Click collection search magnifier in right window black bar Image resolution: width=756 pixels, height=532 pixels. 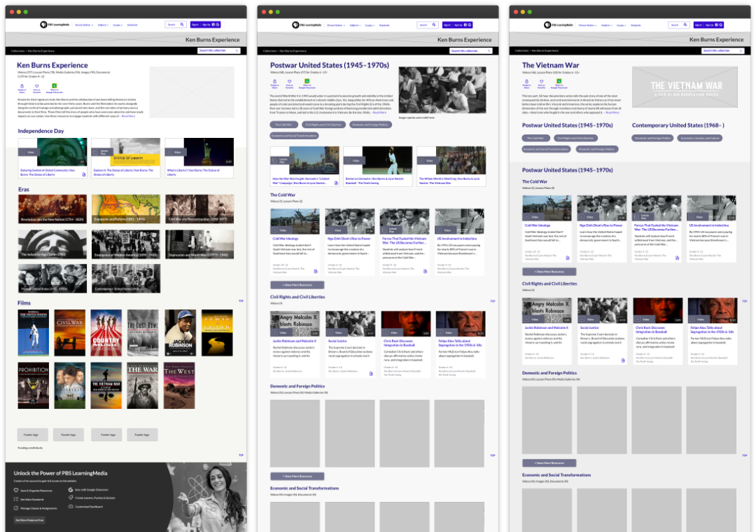click(x=741, y=50)
